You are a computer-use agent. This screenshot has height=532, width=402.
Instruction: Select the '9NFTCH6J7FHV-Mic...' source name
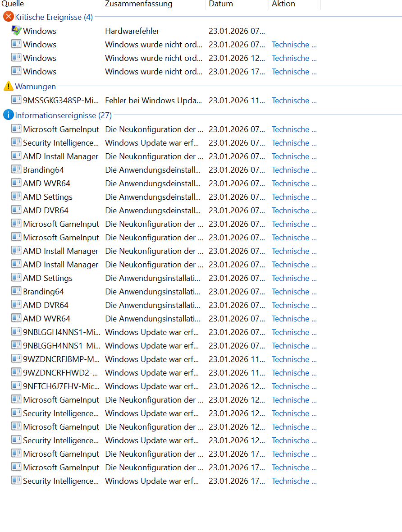pos(61,386)
